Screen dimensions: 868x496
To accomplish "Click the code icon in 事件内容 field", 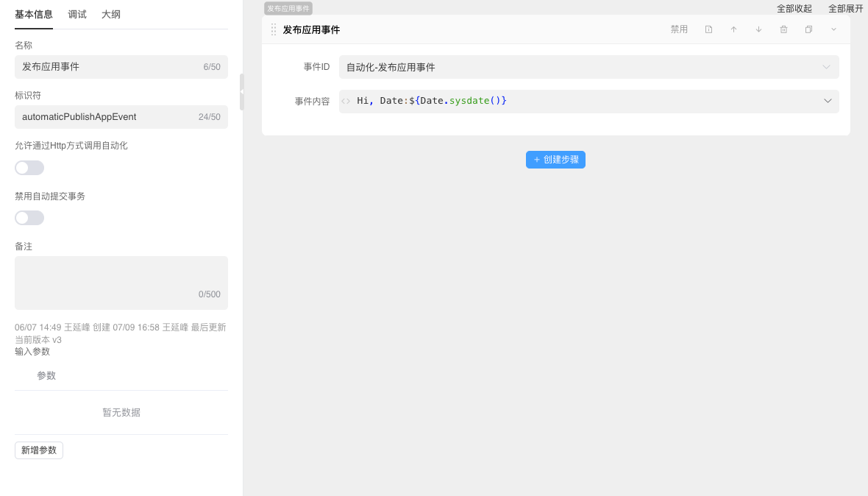I will [x=345, y=100].
